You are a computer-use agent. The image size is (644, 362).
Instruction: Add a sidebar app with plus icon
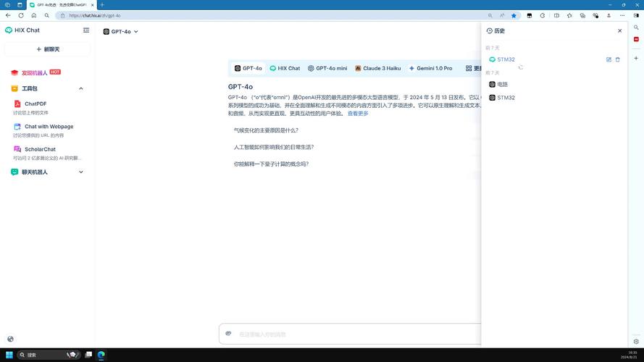[636, 58]
